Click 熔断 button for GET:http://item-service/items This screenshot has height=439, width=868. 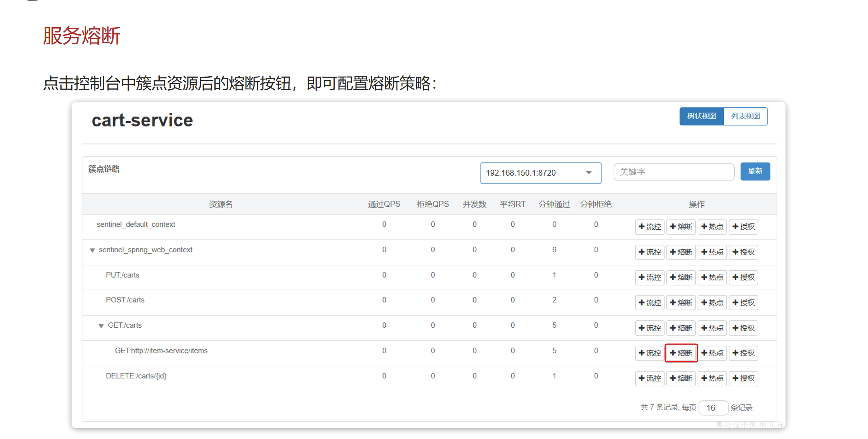681,353
